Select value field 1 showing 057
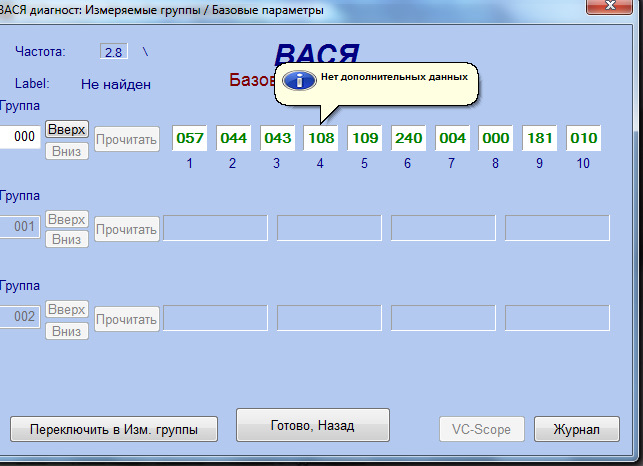This screenshot has width=643, height=466. 189,138
